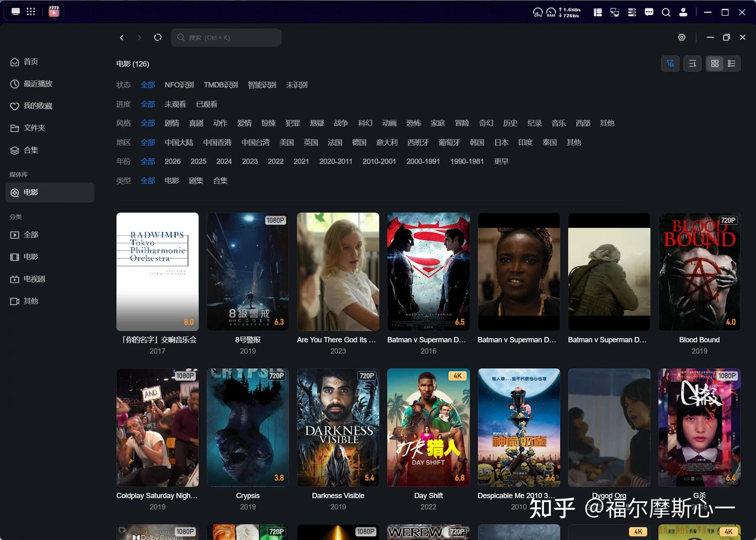Screen dimensions: 756x540
Task: Filter status by TMDB识别
Action: (x=220, y=85)
